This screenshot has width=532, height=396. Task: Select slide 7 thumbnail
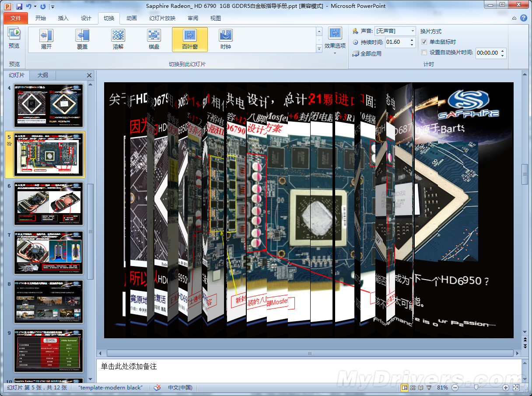click(x=48, y=253)
